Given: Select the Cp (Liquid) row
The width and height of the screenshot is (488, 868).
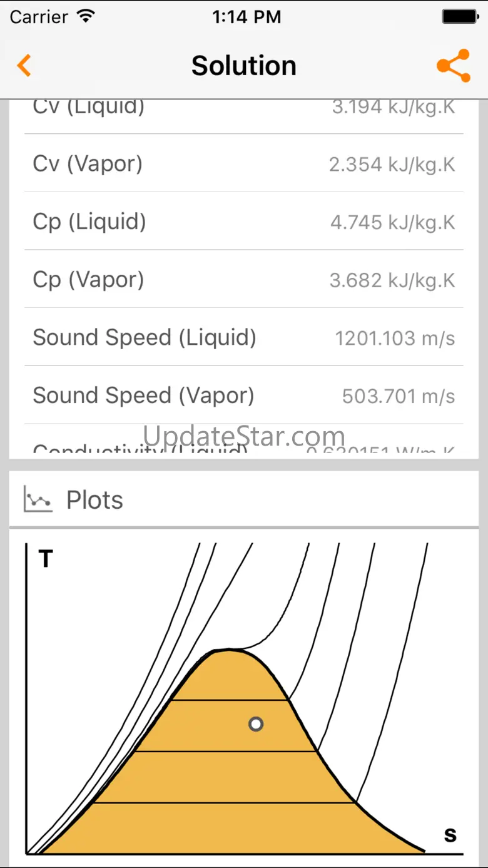Looking at the screenshot, I should click(x=244, y=222).
